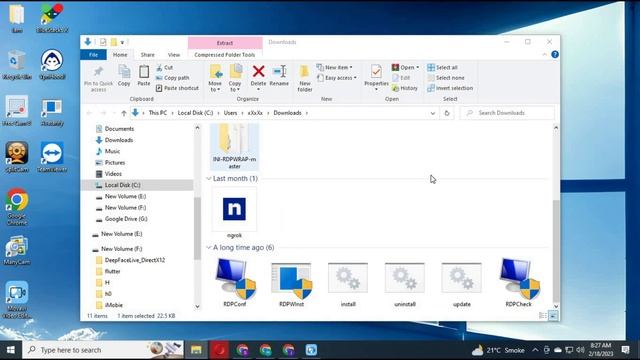Collapse the Last month group
Screen dimensions: 640x360
click(x=209, y=179)
